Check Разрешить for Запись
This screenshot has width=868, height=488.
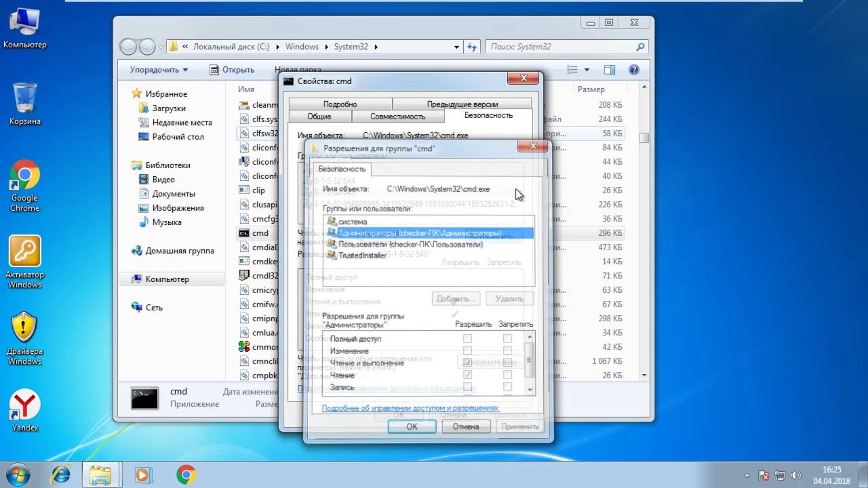[467, 387]
